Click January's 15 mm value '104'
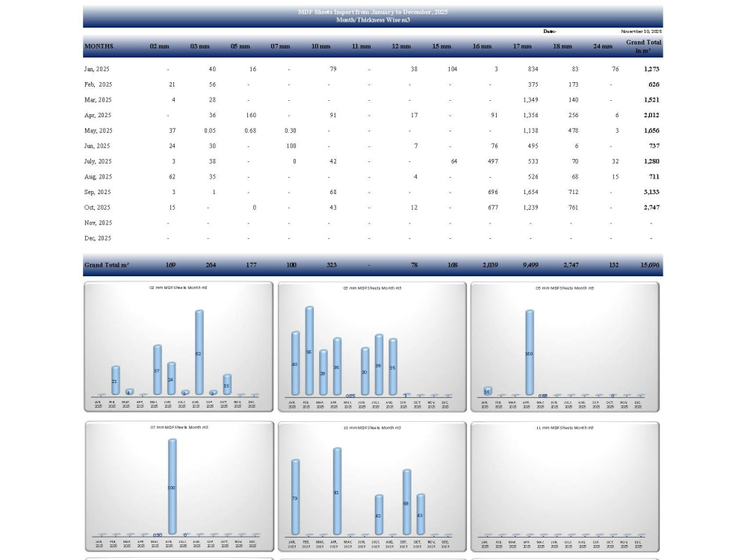Screen dimensions: 747x560 pos(453,69)
